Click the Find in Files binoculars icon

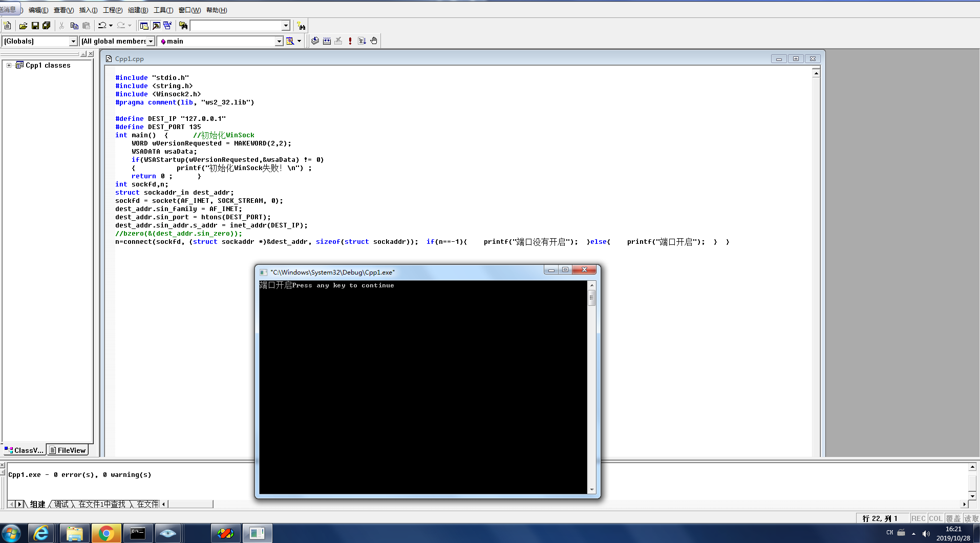183,26
